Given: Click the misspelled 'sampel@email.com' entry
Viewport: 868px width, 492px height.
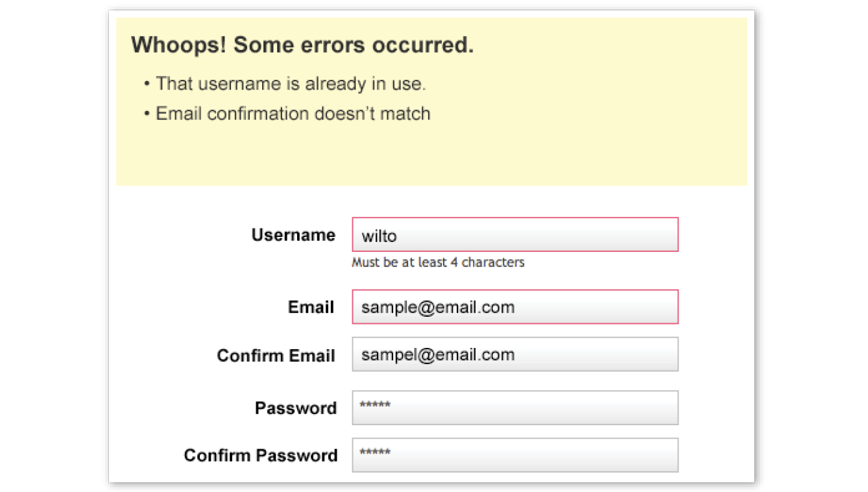Looking at the screenshot, I should click(438, 355).
